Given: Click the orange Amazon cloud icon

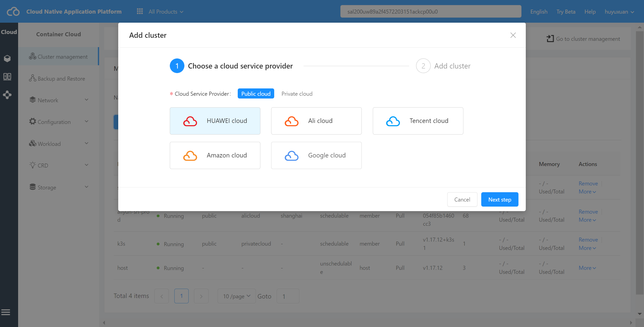Looking at the screenshot, I should click(x=190, y=156).
